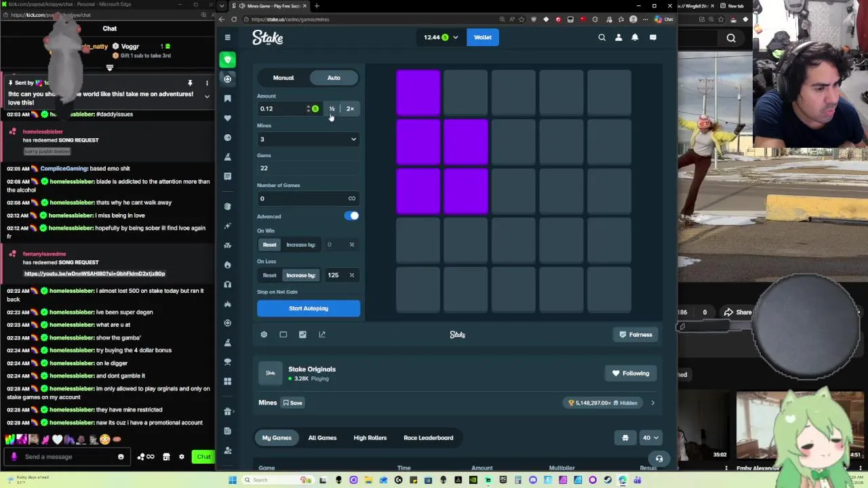Toggle the Advanced switch off
The width and height of the screenshot is (868, 488).
(351, 216)
